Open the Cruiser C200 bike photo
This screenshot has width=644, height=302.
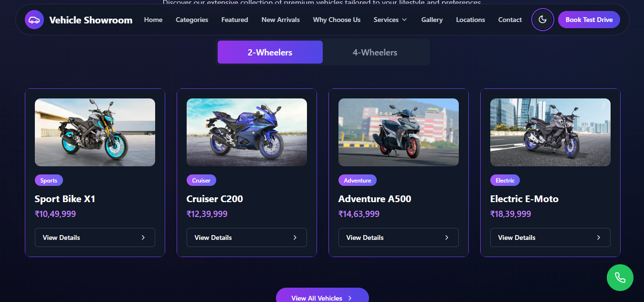(x=247, y=132)
